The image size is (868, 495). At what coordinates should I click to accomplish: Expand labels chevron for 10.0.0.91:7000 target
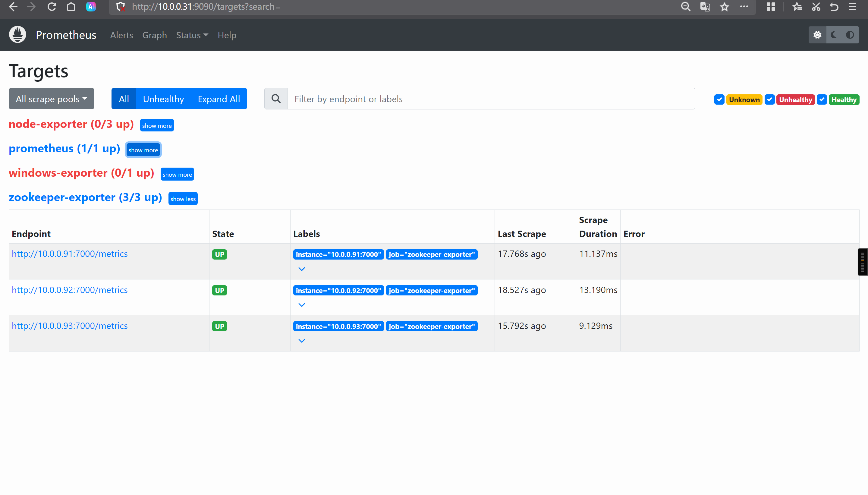click(x=301, y=269)
